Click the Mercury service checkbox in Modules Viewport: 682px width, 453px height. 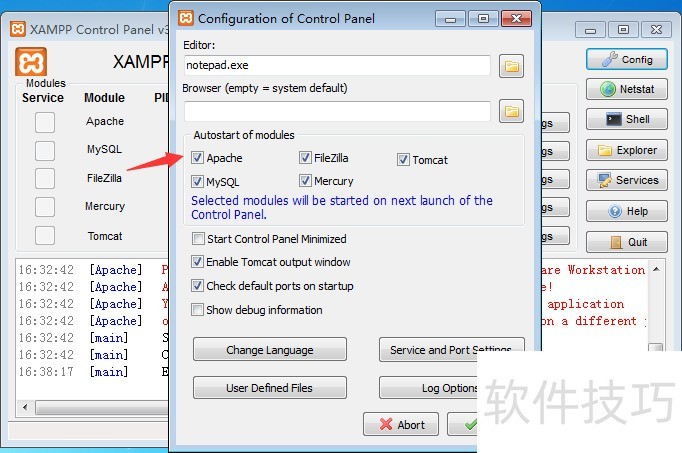(45, 207)
